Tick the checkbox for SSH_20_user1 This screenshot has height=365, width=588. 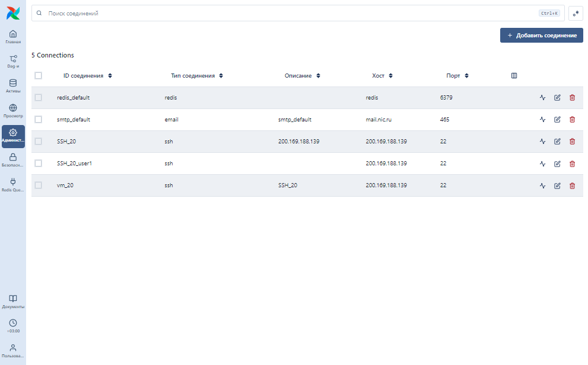click(38, 163)
